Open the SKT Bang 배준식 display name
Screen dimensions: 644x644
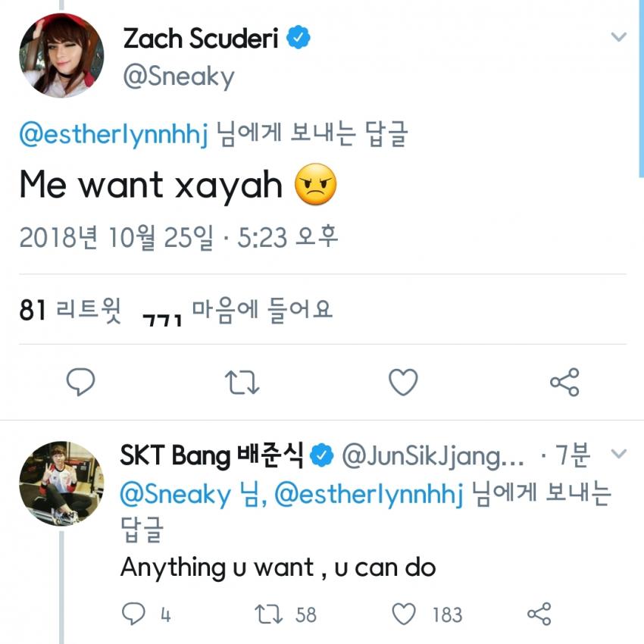(212, 455)
